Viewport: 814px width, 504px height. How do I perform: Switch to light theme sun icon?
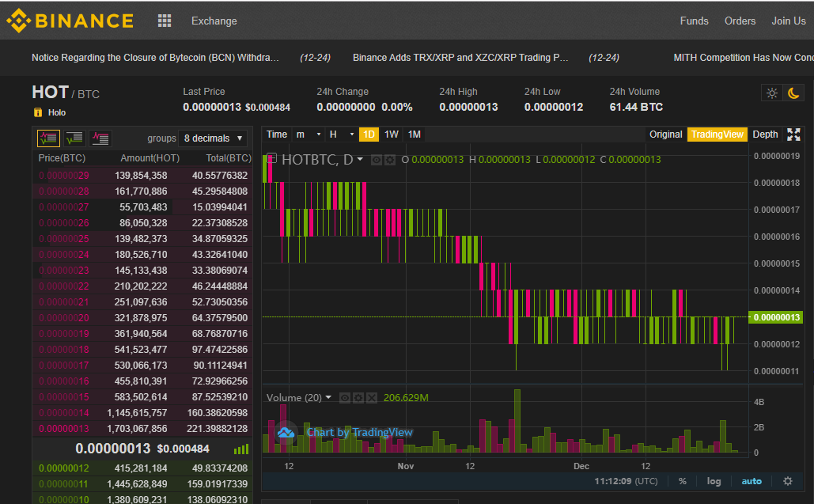[772, 93]
